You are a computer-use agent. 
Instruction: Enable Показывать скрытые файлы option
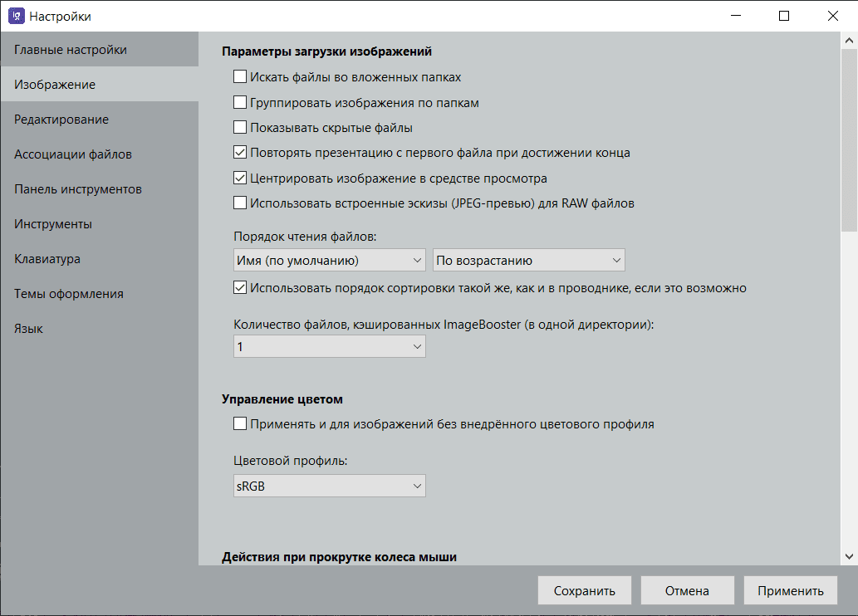click(x=240, y=128)
